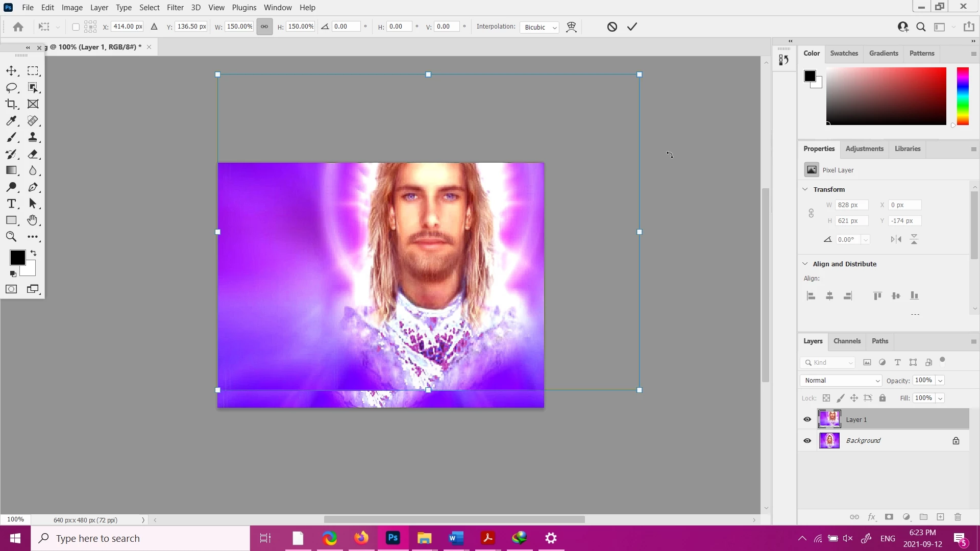Open the Interpolation Bicubic dropdown
Viewport: 980px width, 551px height.
click(539, 27)
